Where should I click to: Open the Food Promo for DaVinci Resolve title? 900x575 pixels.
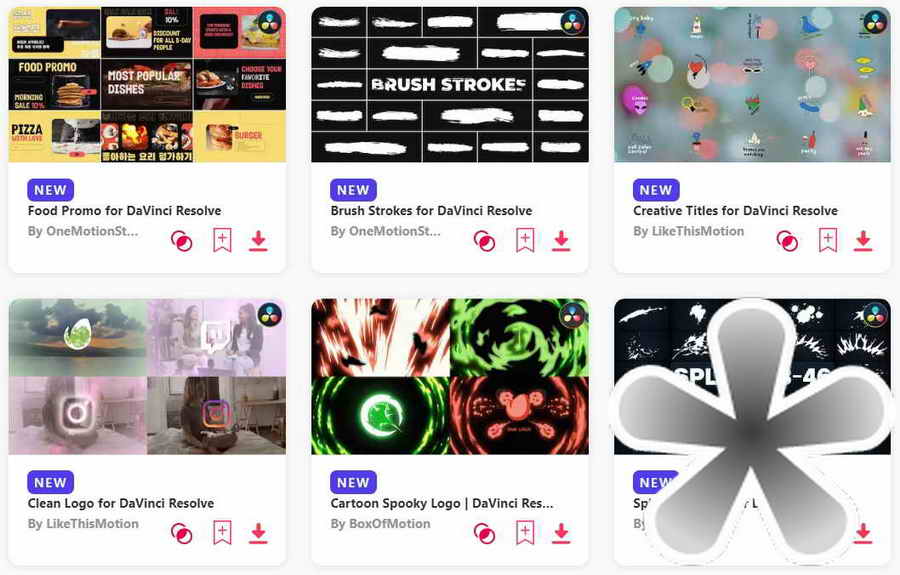point(125,211)
